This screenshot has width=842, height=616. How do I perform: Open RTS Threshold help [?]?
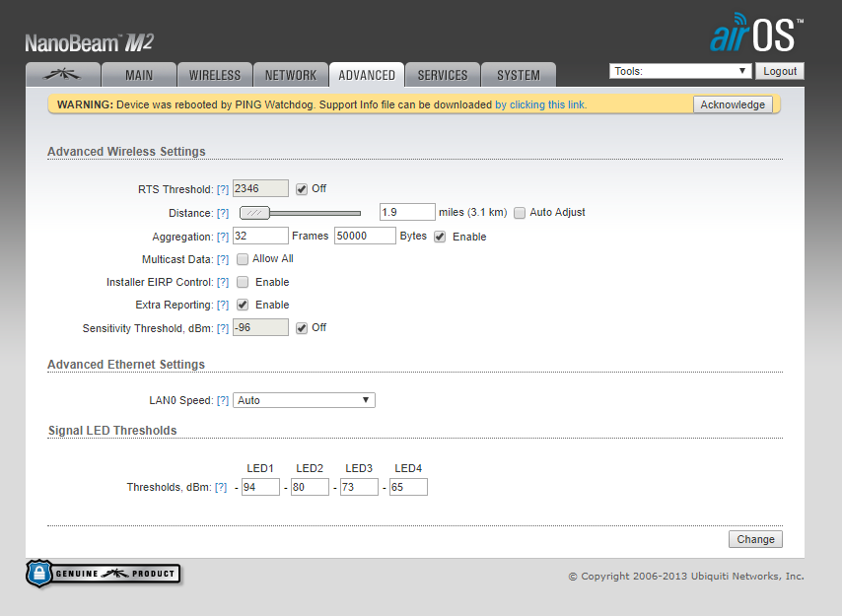coord(223,189)
